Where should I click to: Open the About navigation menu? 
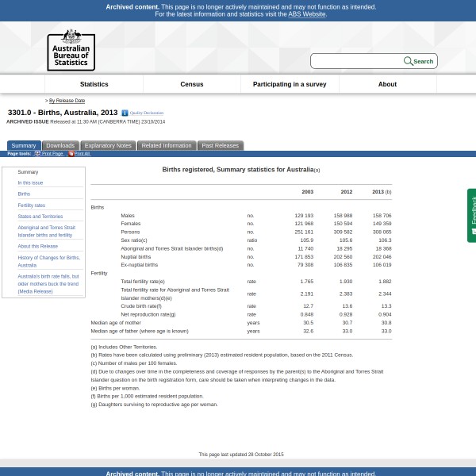[387, 84]
